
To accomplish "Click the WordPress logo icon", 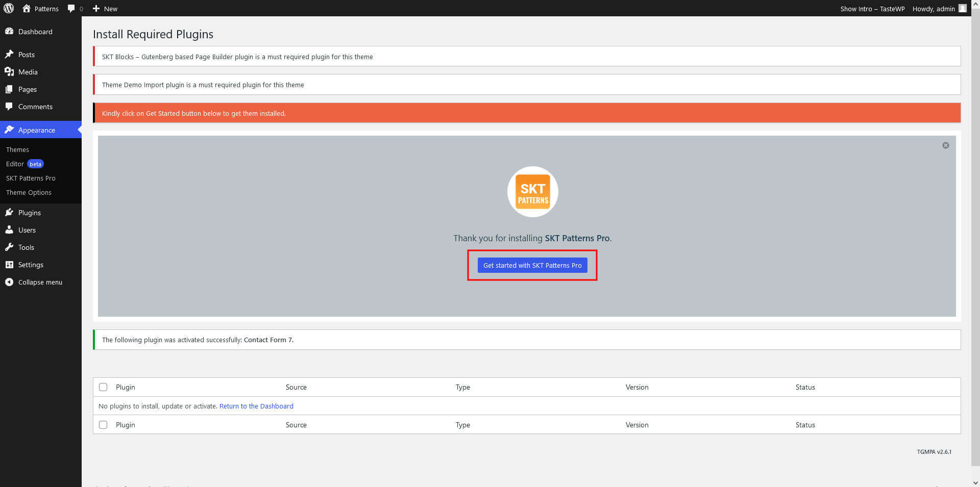I will [x=9, y=8].
